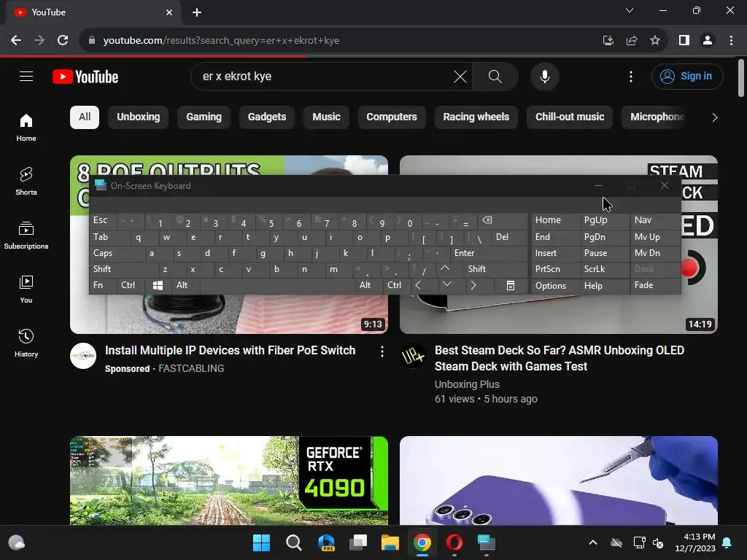Click the context menu key on On-Screen Keyboard

[510, 285]
